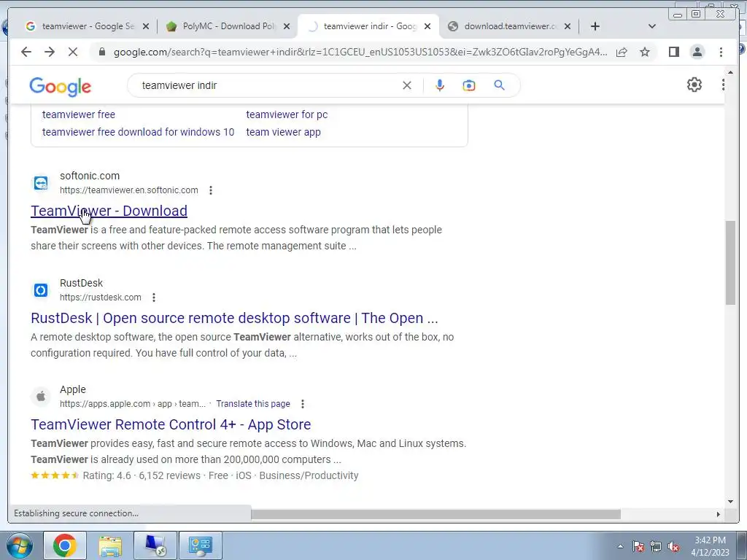This screenshot has width=747, height=560.
Task: Click the softonic TeamViewer favicon
Action: [x=41, y=183]
